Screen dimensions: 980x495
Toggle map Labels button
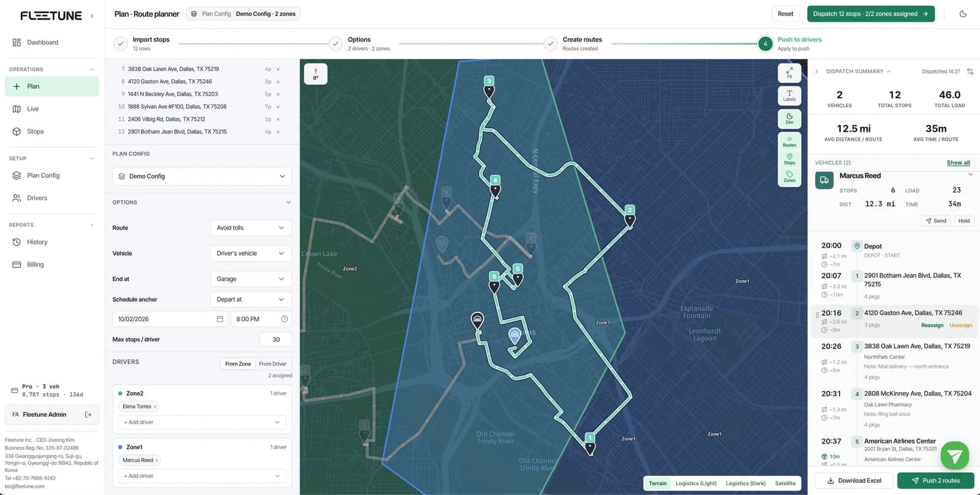790,96
